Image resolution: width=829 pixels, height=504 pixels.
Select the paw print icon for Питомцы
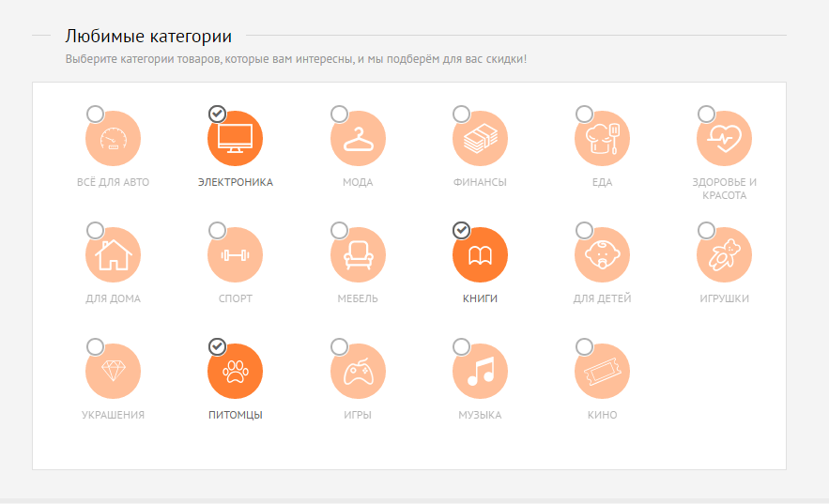tap(236, 371)
